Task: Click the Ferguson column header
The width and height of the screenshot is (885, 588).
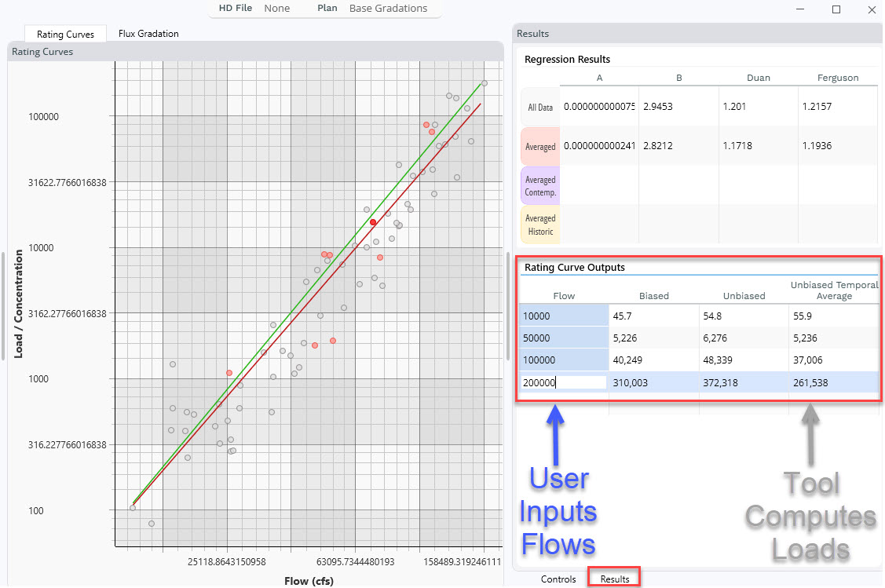Action: pyautogui.click(x=838, y=78)
